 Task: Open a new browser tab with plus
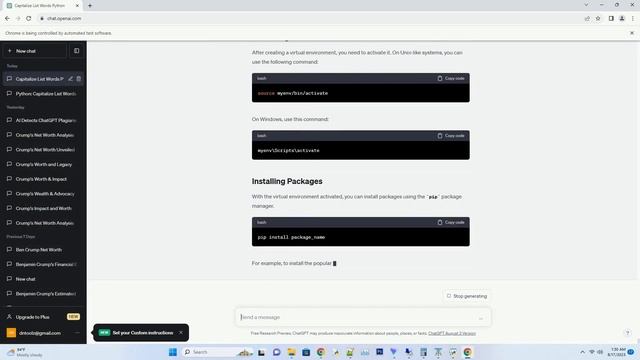tap(90, 6)
